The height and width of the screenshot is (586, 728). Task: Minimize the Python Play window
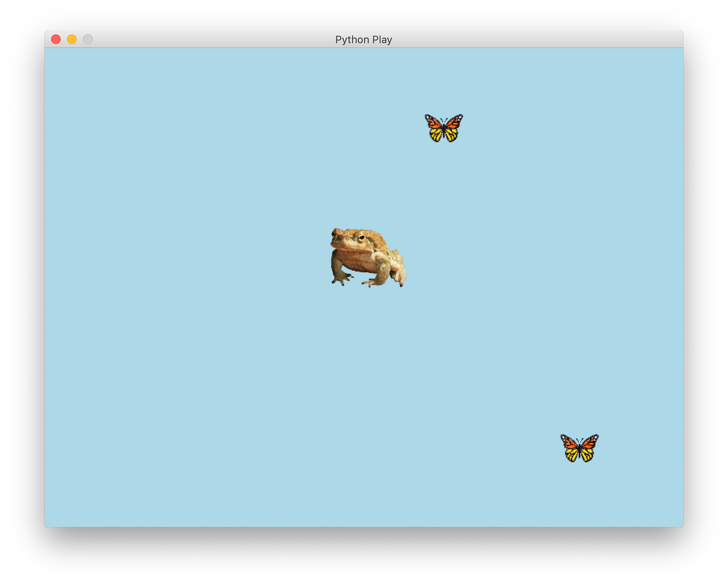click(71, 38)
